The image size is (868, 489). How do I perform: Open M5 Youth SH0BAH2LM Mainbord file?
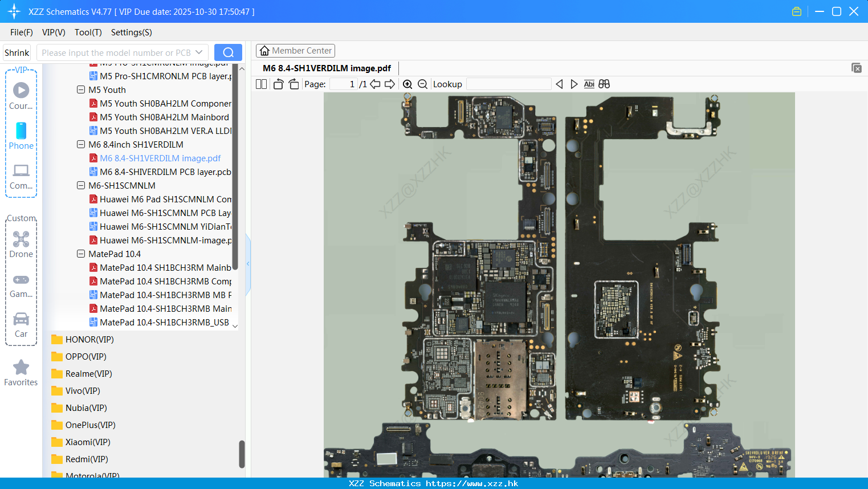coord(160,117)
